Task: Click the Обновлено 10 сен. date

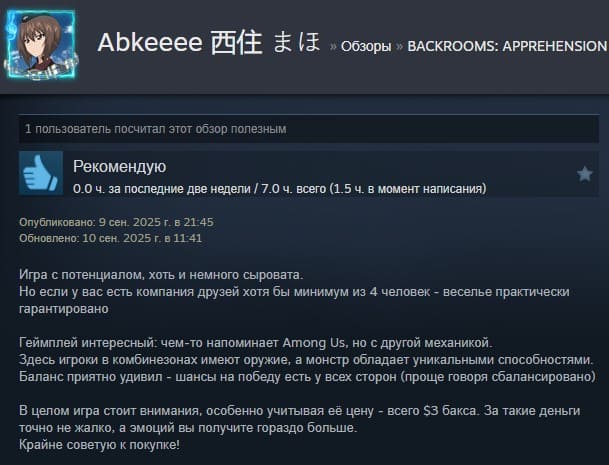Action: point(111,238)
